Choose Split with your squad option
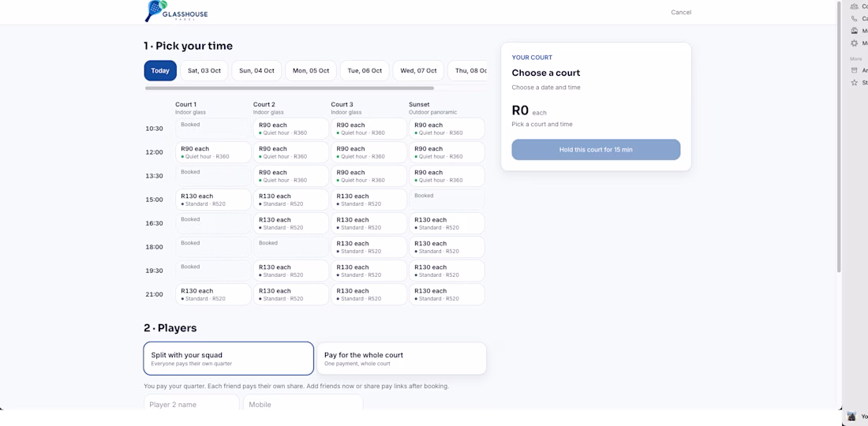868x426 pixels. pos(229,358)
